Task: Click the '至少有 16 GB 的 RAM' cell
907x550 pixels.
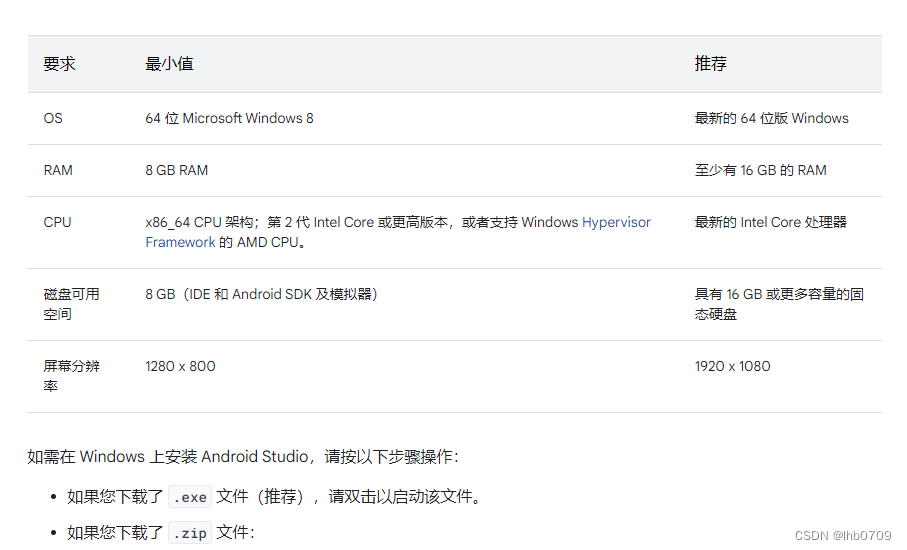Action: pos(760,171)
